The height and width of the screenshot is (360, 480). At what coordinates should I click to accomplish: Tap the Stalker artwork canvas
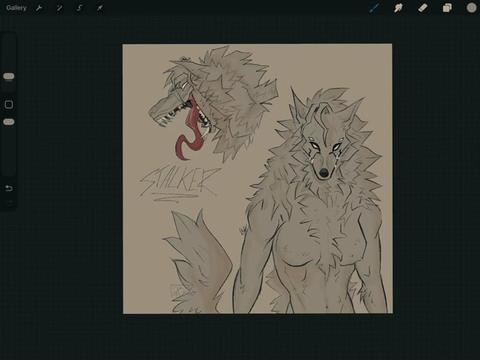[x=258, y=179]
